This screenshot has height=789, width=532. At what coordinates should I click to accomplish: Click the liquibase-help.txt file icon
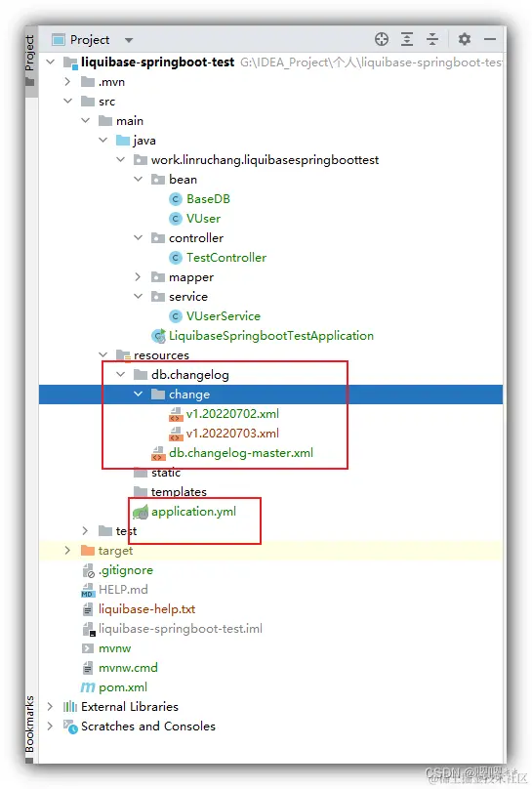[88, 609]
